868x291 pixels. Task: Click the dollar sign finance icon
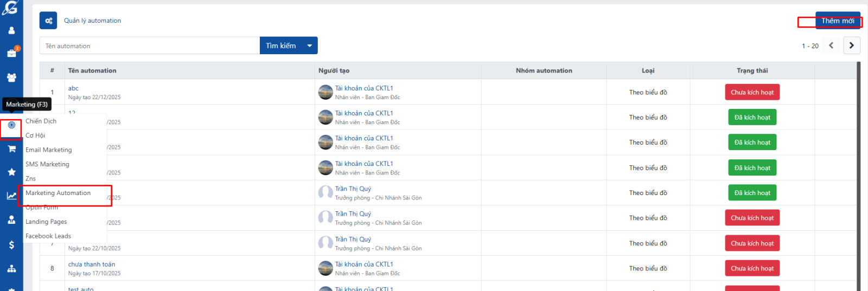tap(11, 245)
